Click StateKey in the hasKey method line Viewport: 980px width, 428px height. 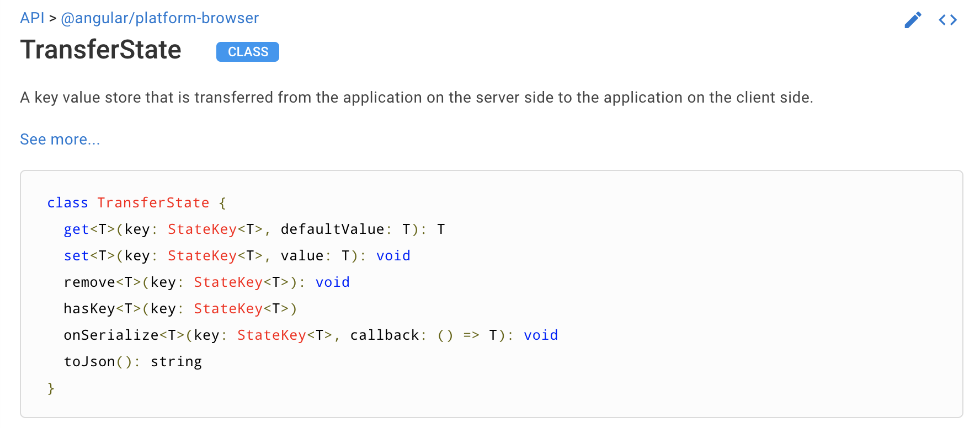(x=228, y=309)
